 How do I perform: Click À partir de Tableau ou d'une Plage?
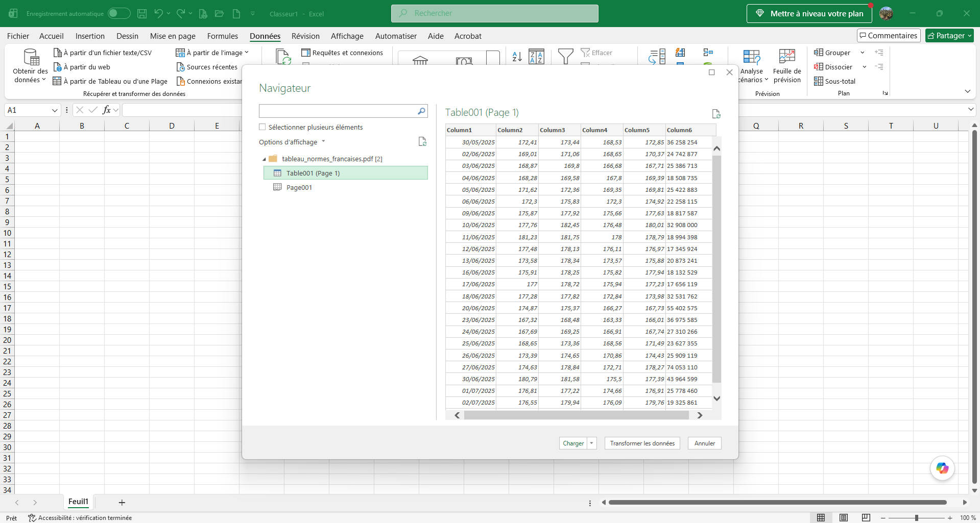coord(110,81)
